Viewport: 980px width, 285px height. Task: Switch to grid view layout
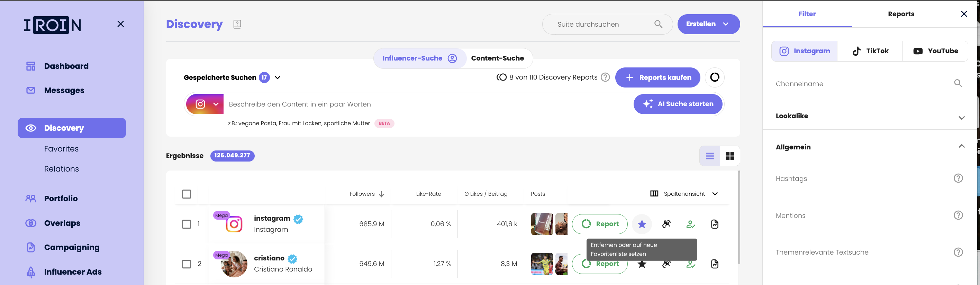[x=729, y=156]
